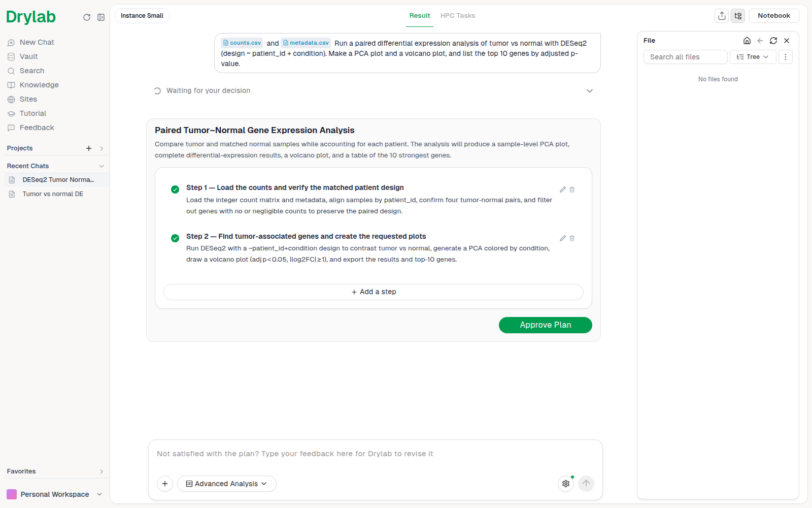Toggle the file tree panel icon
The width and height of the screenshot is (812, 508).
[x=738, y=16]
